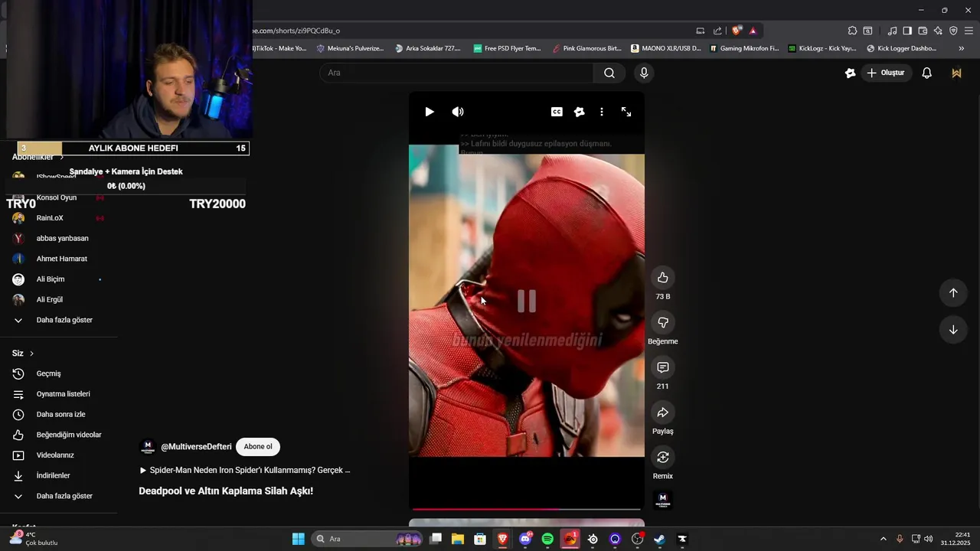Open Brave Leo AI sparkle icon

938,31
